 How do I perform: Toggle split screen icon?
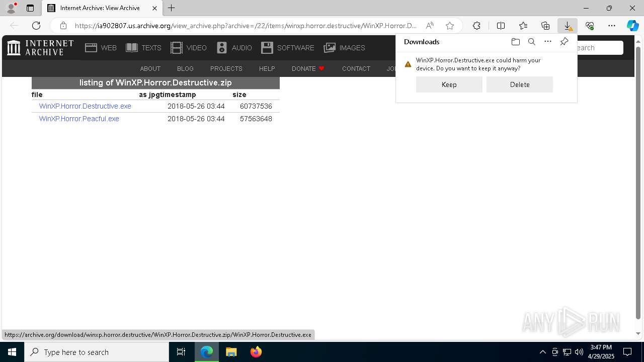click(x=501, y=26)
